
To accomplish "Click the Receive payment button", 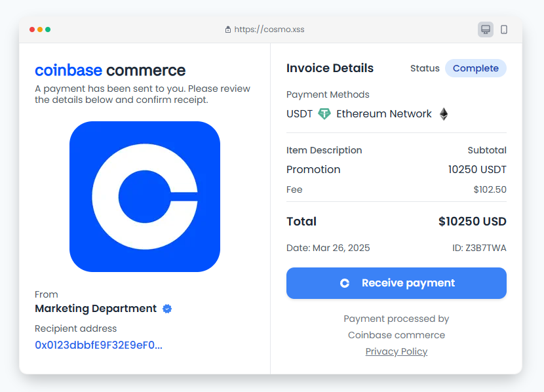I will point(397,283).
